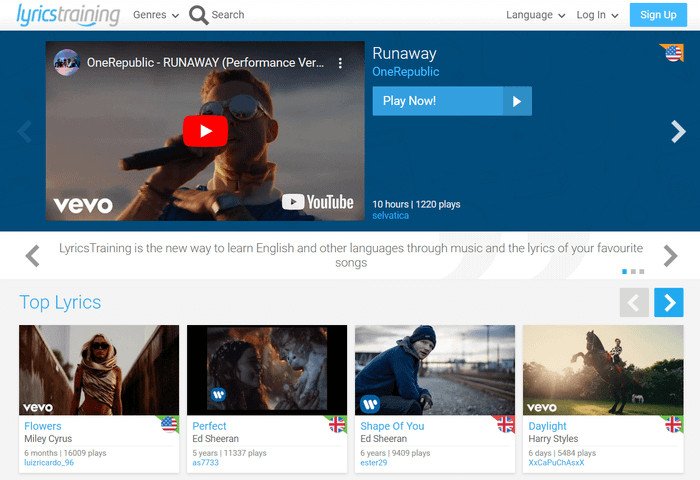
Task: Click the UK flag on Daylight card
Action: coord(673,424)
